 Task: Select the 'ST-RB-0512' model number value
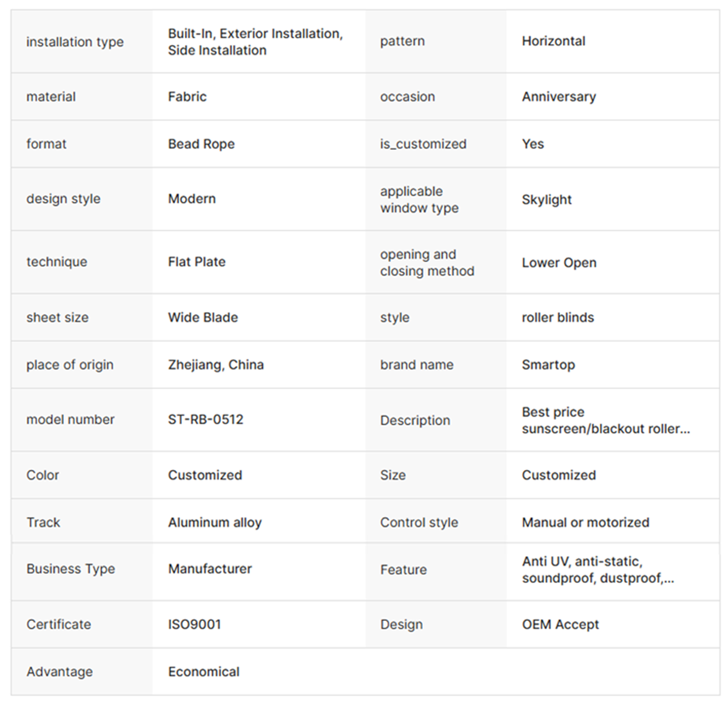tap(205, 420)
